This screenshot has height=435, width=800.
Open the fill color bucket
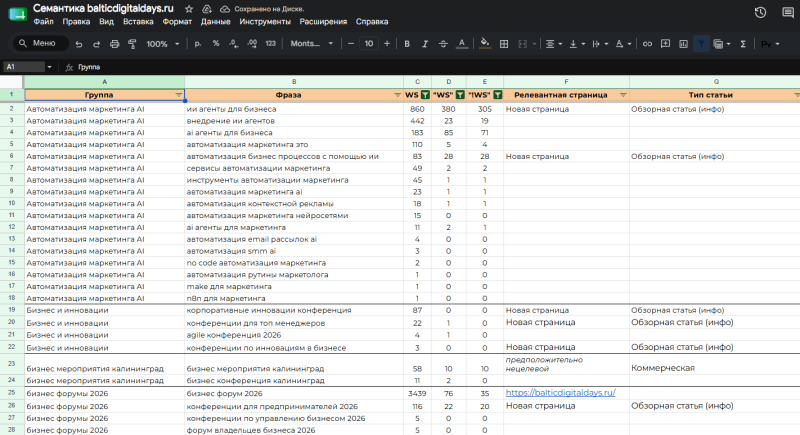pyautogui.click(x=485, y=44)
